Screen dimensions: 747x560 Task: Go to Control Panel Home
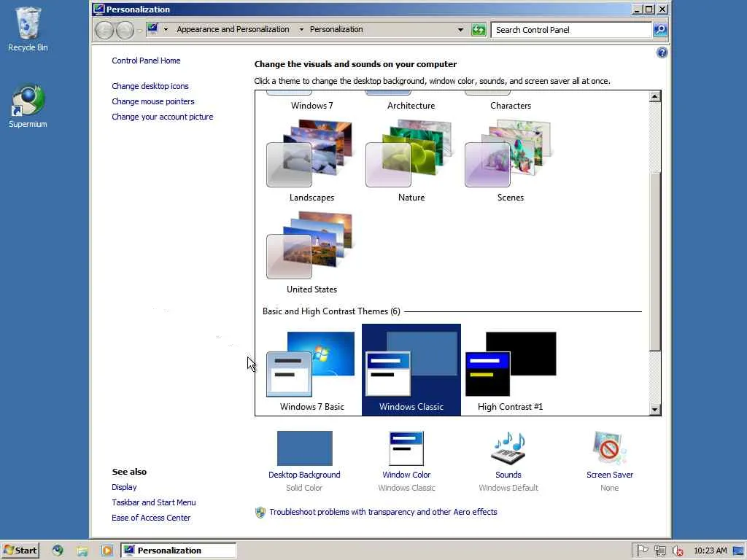click(146, 61)
